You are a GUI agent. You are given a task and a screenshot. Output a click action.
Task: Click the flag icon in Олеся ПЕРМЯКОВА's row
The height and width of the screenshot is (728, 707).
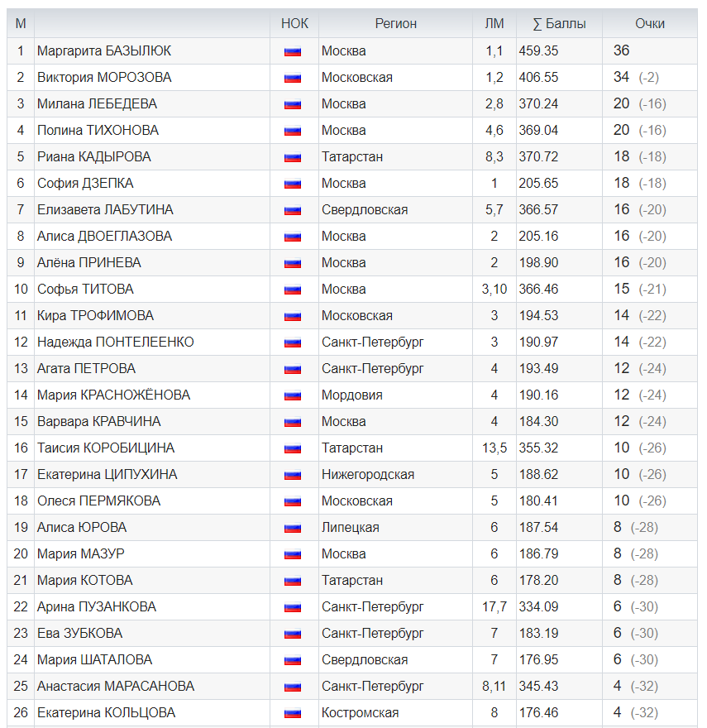[292, 501]
